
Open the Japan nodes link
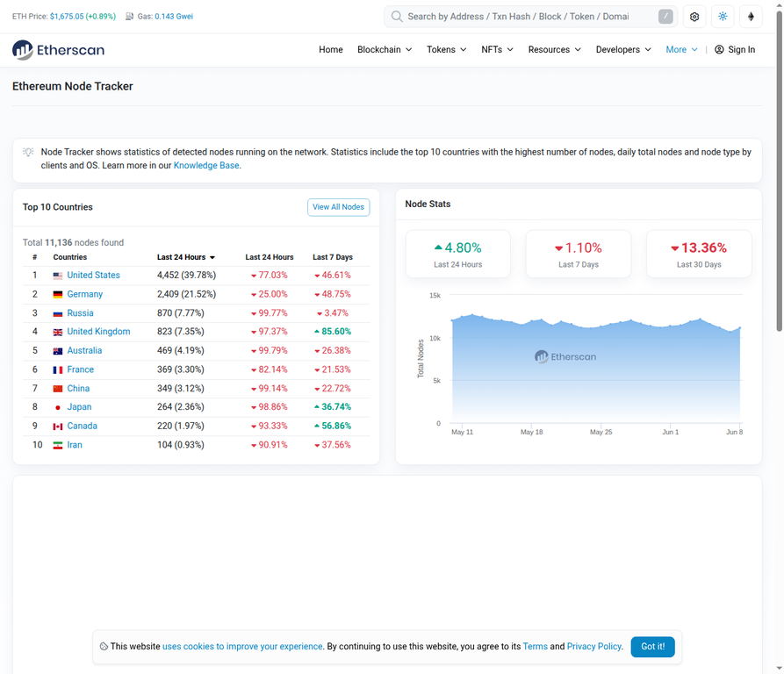[x=80, y=407]
